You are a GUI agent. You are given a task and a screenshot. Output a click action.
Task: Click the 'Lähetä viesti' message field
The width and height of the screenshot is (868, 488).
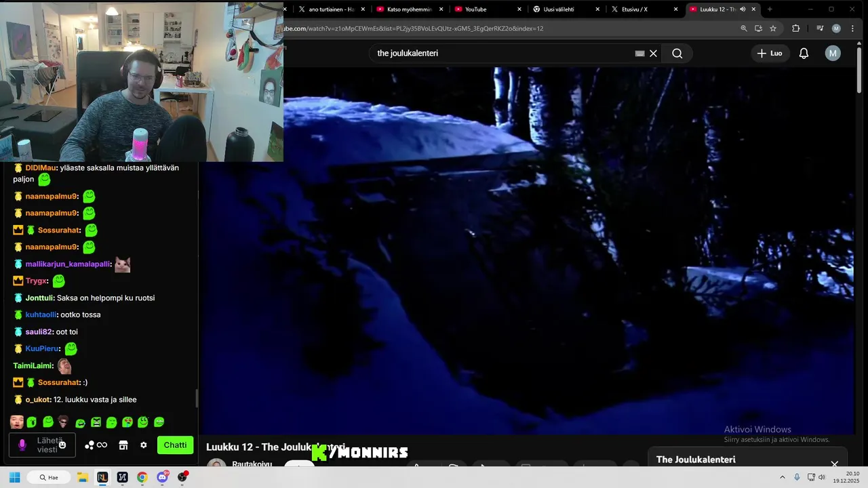click(42, 445)
